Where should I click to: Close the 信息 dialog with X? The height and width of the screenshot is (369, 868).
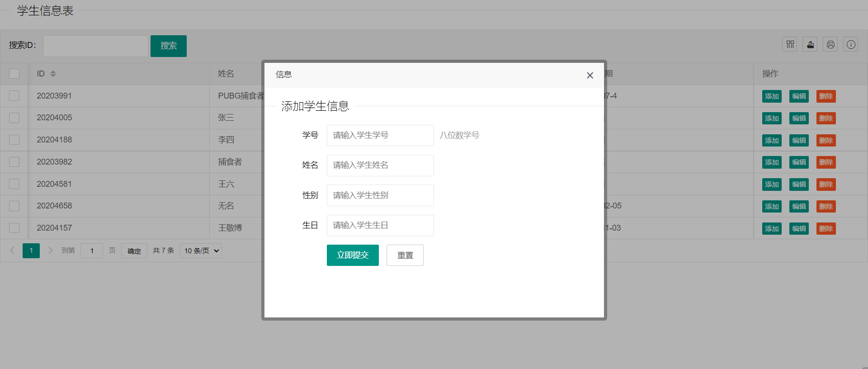pyautogui.click(x=590, y=76)
